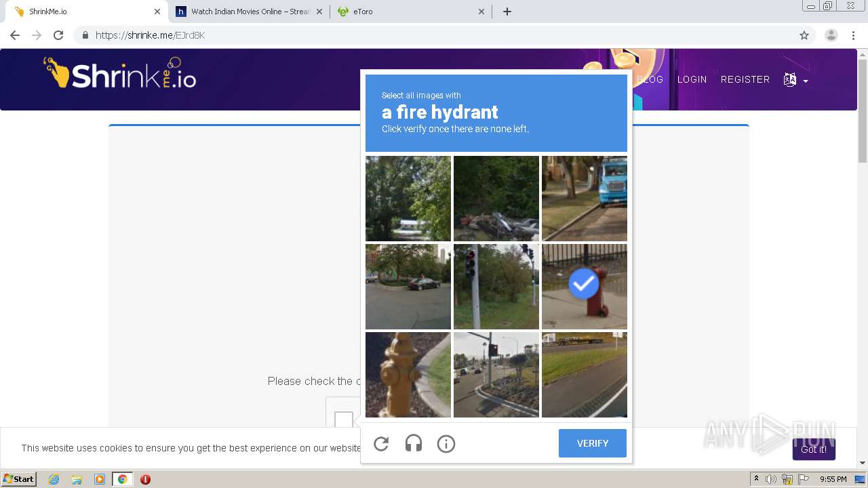Go back in browser history
This screenshot has width=868, height=488.
15,35
